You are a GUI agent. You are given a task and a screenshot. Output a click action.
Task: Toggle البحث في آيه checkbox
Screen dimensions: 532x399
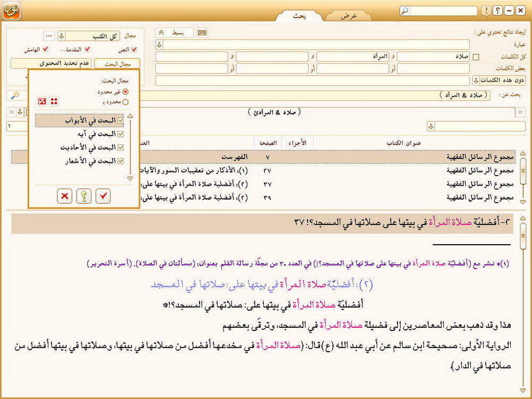(120, 134)
